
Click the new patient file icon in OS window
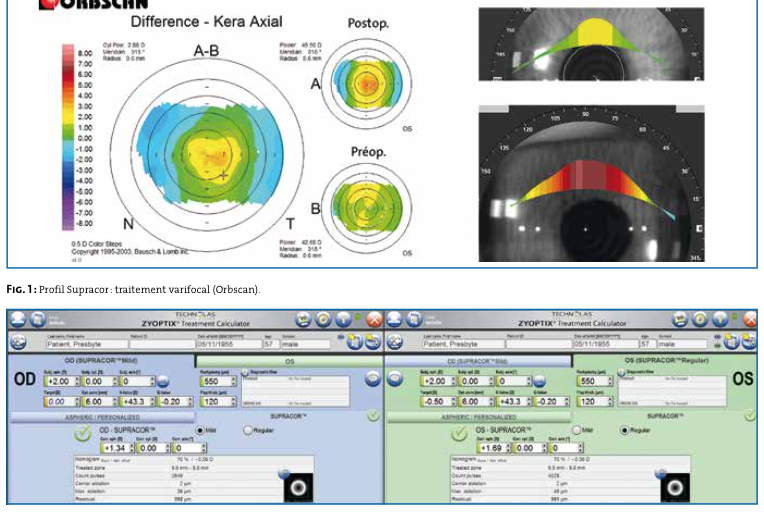(x=731, y=342)
